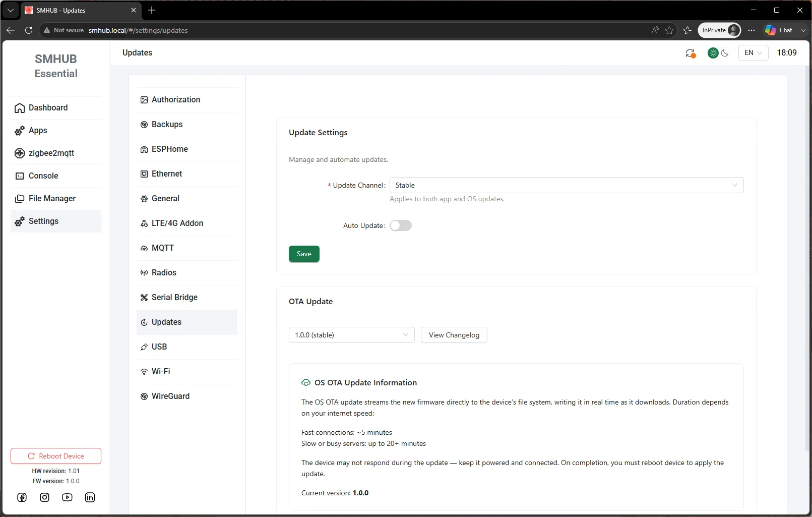Click the Not secure site warning
812x517 pixels.
pos(64,30)
